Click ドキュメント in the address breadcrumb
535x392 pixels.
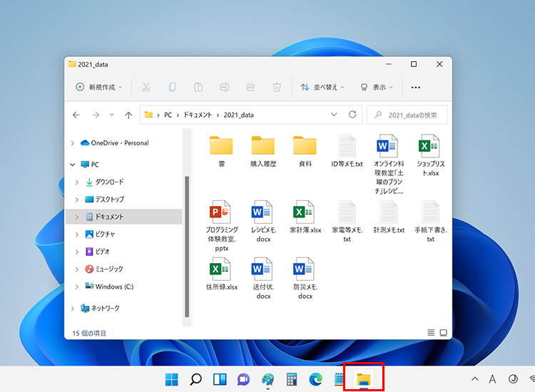tap(196, 115)
